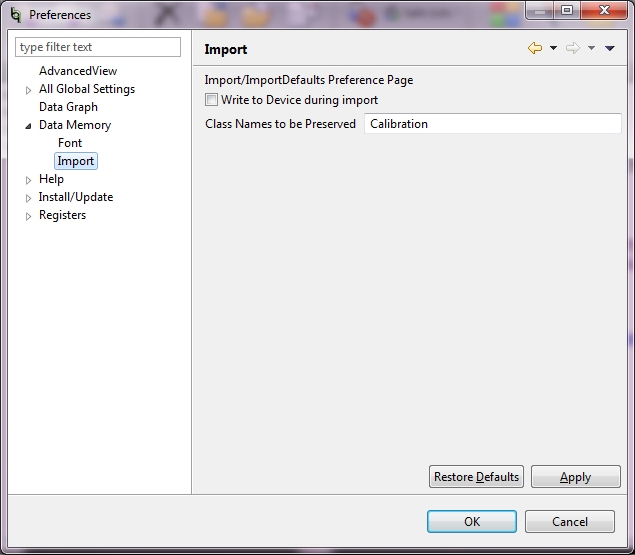Image resolution: width=635 pixels, height=555 pixels.
Task: Focus the type filter text box
Action: [x=98, y=47]
